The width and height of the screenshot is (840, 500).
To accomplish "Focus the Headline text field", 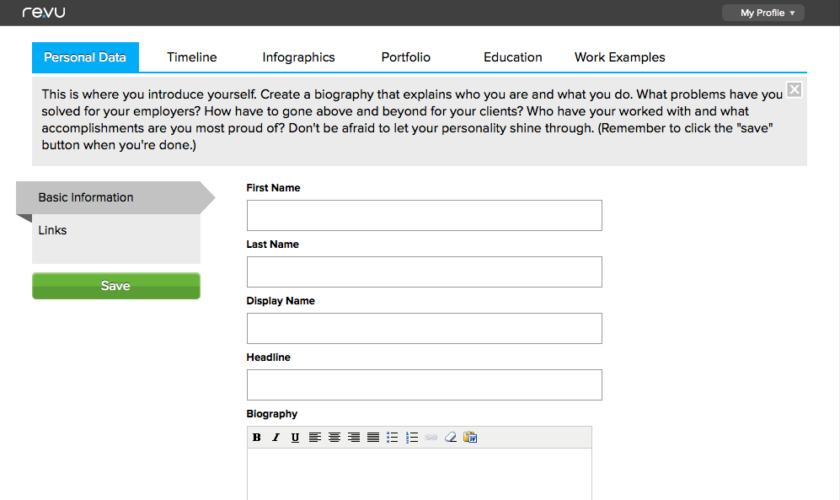I will pyautogui.click(x=424, y=385).
